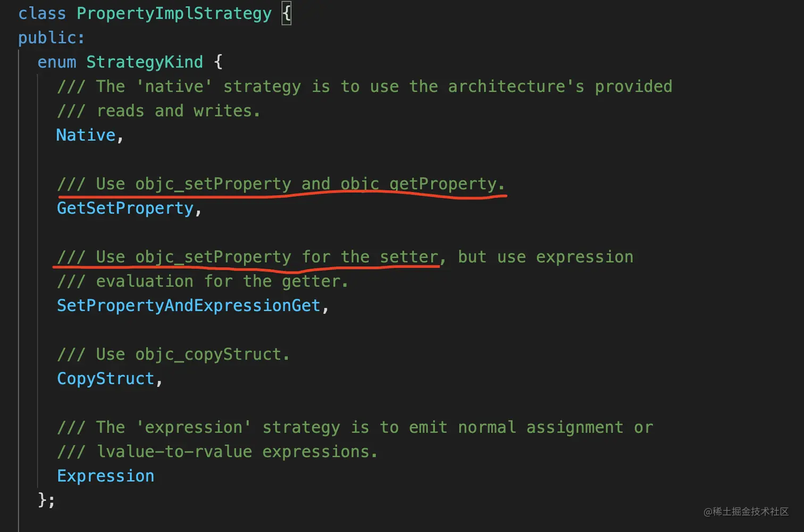
Task: Click the closing brace with semicolon
Action: click(46, 500)
